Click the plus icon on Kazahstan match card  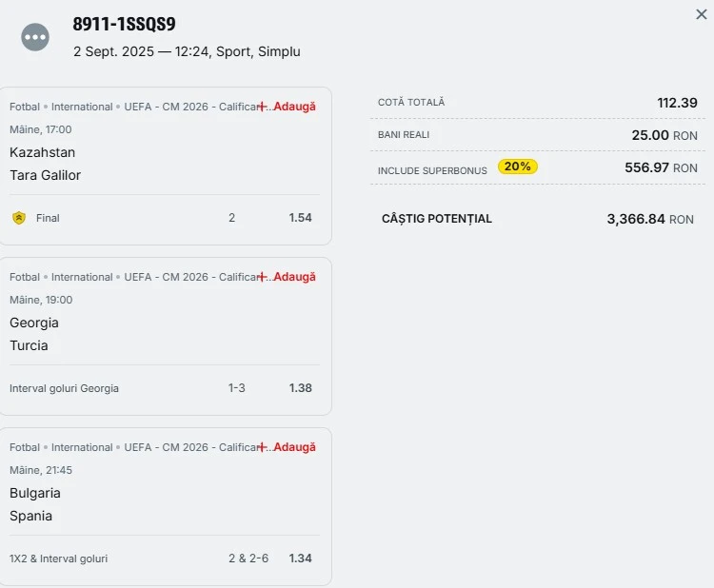pyautogui.click(x=263, y=107)
